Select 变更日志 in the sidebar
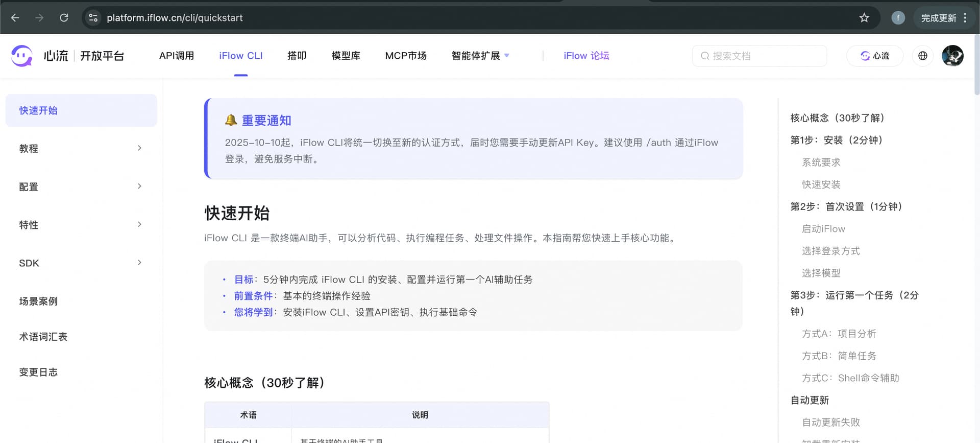 tap(38, 372)
